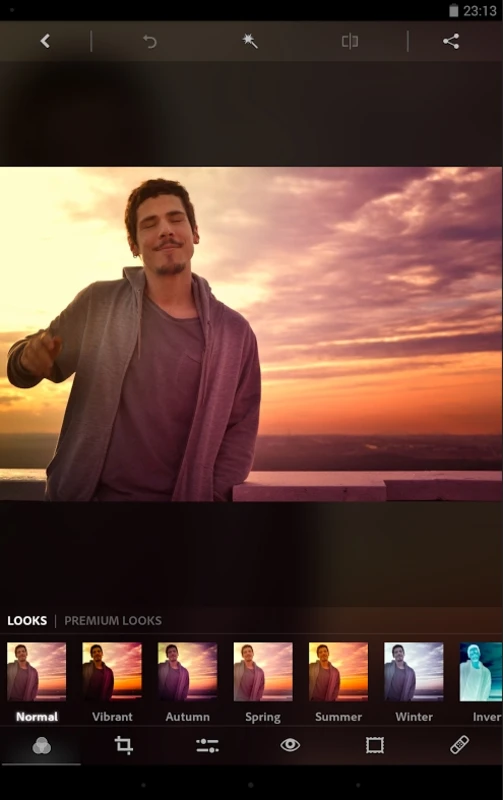Select the blemish removal bandage tool
This screenshot has height=800, width=503.
[459, 745]
